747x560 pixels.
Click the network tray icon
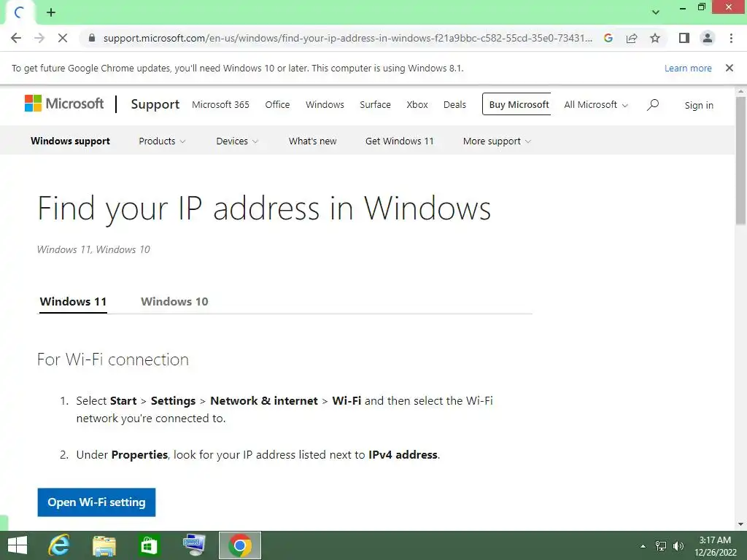point(661,546)
